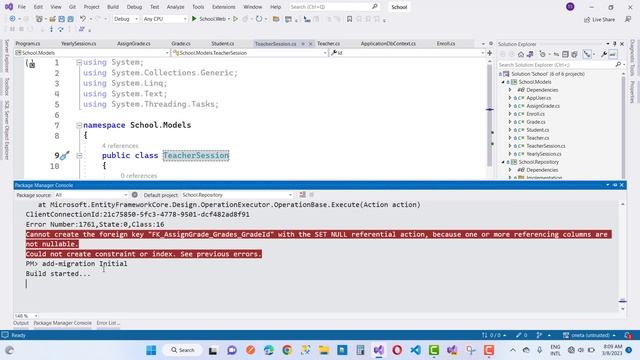
Task: Collapse the TeacherSession class block
Action: pos(79,156)
